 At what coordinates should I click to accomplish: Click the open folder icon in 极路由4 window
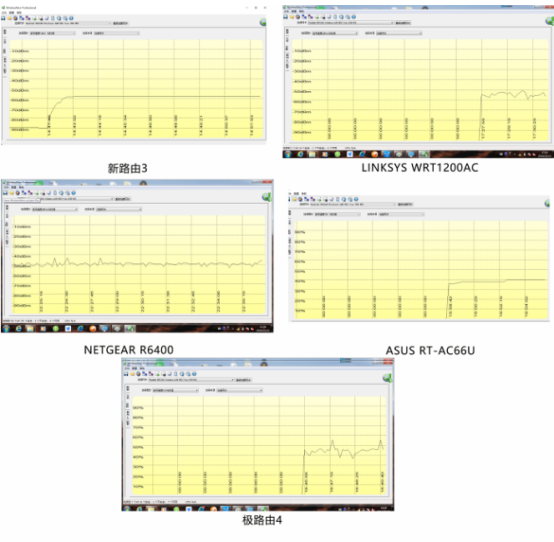[x=132, y=374]
